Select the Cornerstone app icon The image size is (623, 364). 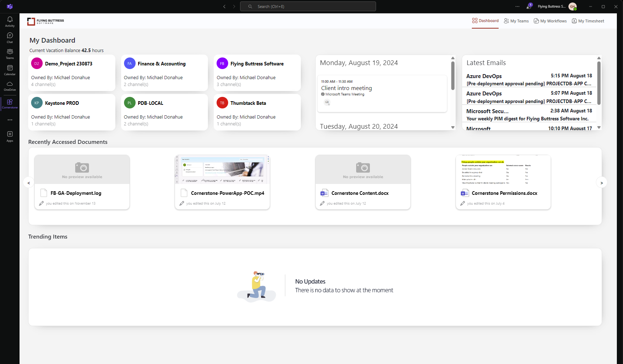click(10, 104)
